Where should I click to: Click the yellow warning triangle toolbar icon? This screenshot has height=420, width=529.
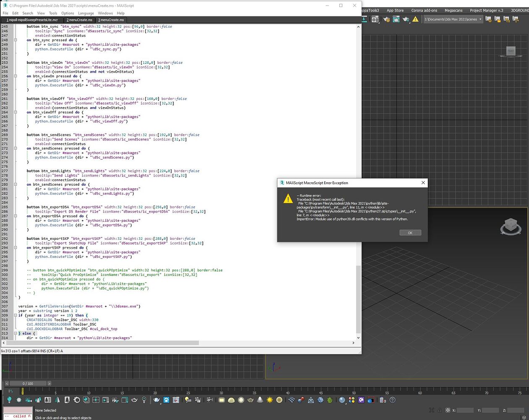415,19
